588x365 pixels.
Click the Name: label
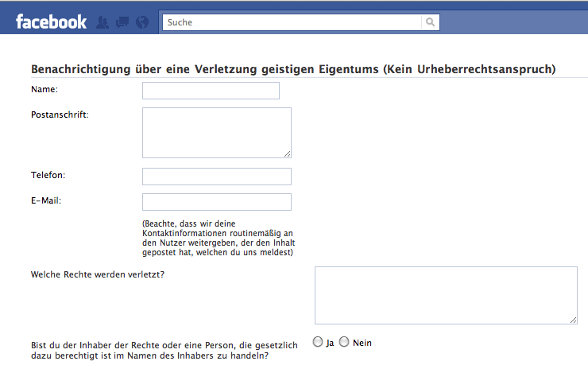pos(44,89)
